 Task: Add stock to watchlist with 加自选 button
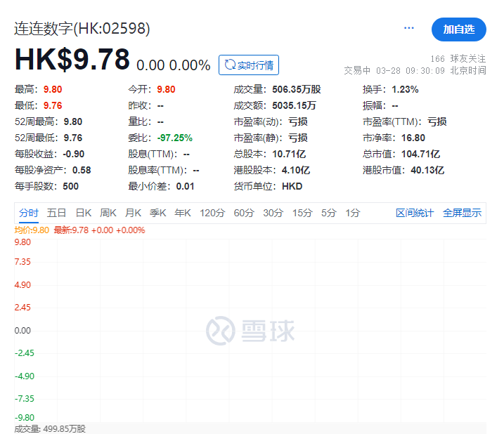pyautogui.click(x=459, y=29)
